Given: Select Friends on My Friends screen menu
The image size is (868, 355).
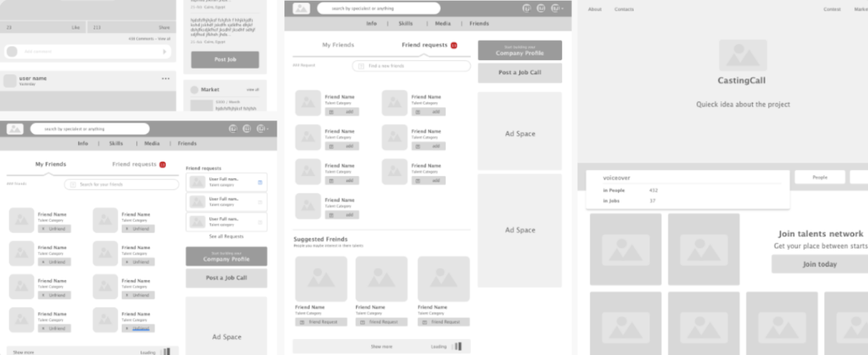Looking at the screenshot, I should pyautogui.click(x=187, y=143).
